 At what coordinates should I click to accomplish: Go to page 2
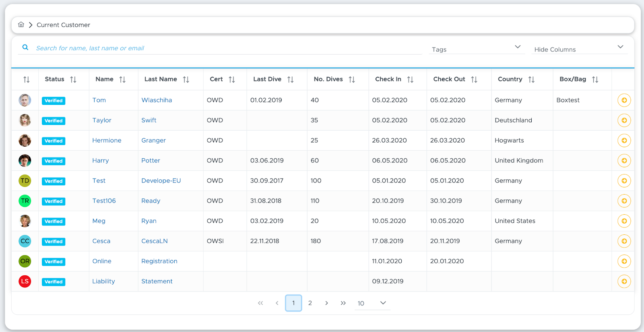(310, 303)
